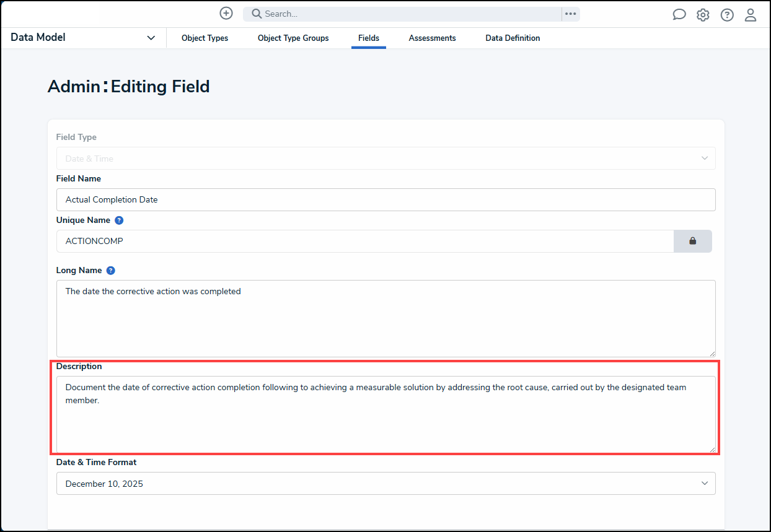Select the Object Type Groups tab
This screenshot has width=771, height=532.
[293, 38]
